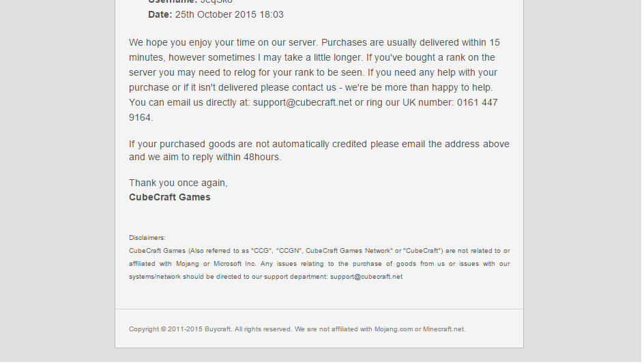Click the word Buycraft in the footer
This screenshot has width=644, height=364.
pos(218,329)
